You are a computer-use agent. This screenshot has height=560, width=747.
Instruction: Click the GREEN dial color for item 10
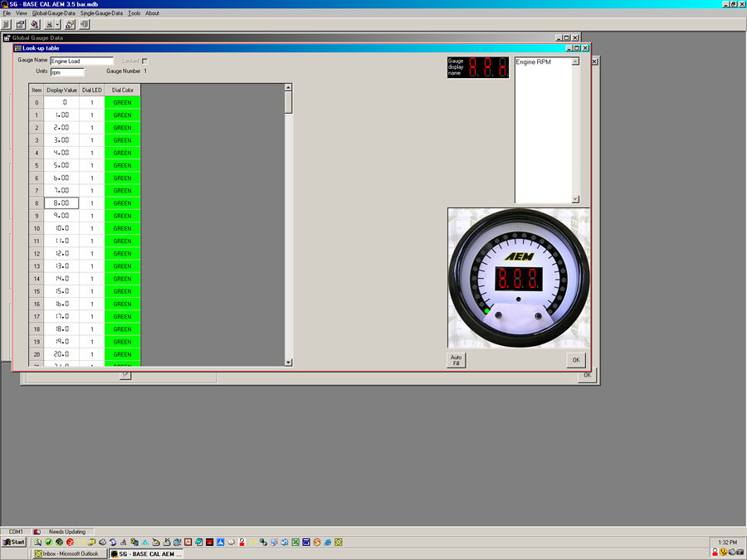(x=123, y=229)
